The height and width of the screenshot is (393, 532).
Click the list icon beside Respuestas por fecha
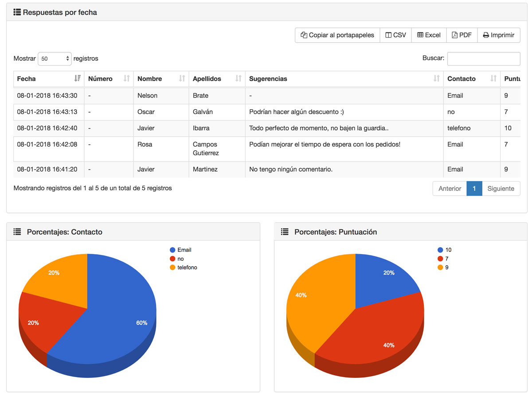coord(17,12)
